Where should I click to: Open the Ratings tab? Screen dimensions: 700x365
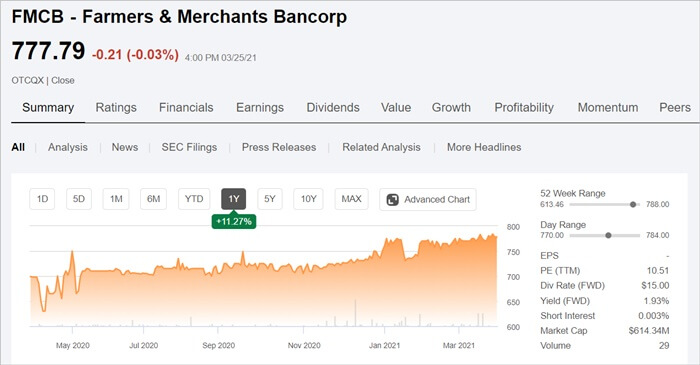pyautogui.click(x=116, y=108)
